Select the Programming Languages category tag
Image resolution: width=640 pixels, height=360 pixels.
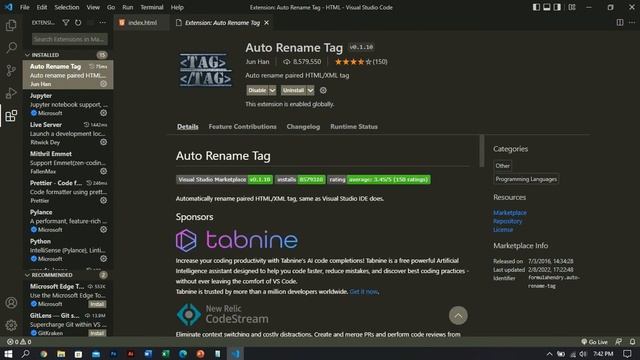[x=526, y=179]
